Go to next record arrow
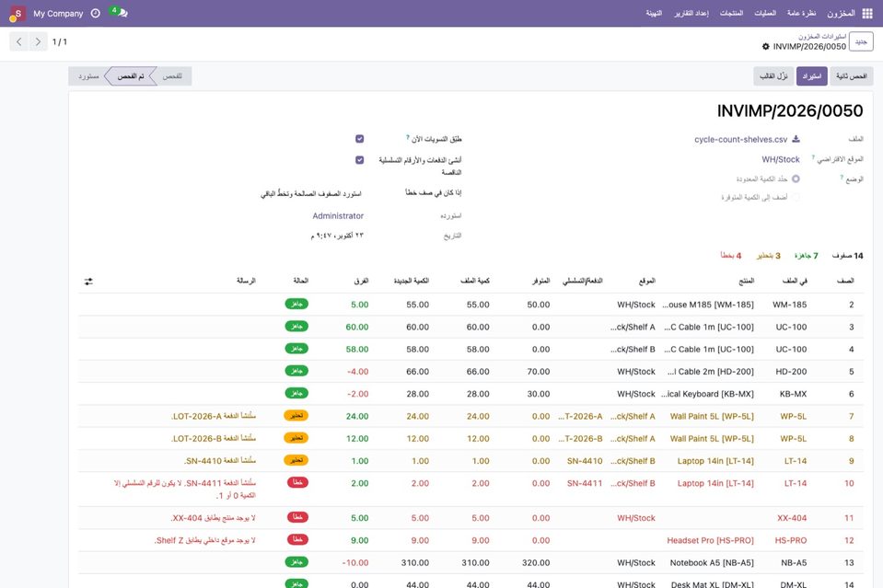 click(x=38, y=41)
